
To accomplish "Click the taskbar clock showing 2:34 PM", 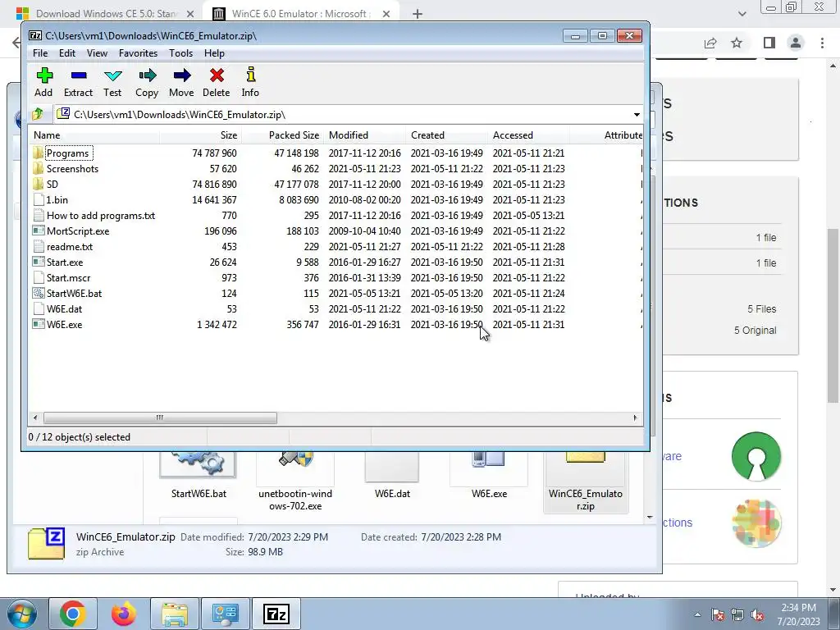I will [798, 614].
